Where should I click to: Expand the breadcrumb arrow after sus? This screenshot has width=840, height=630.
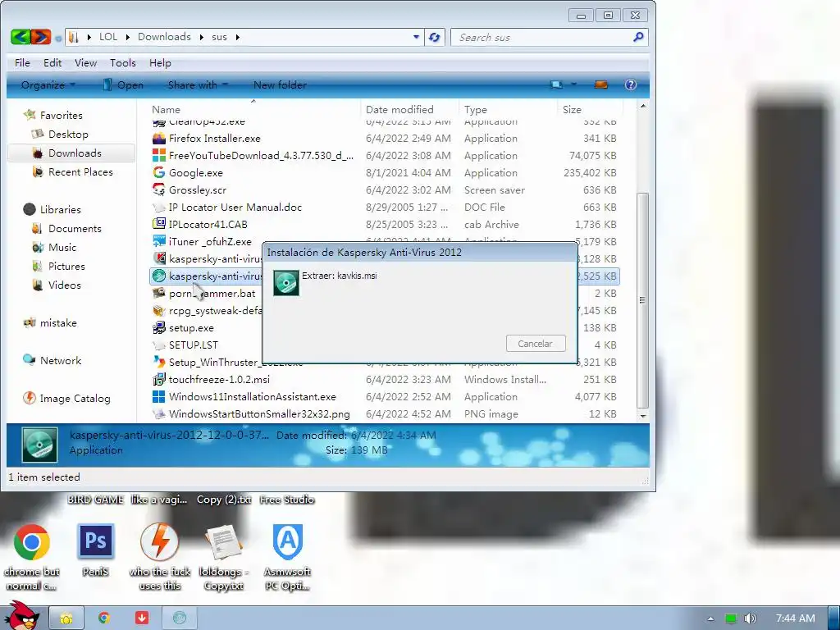(237, 37)
